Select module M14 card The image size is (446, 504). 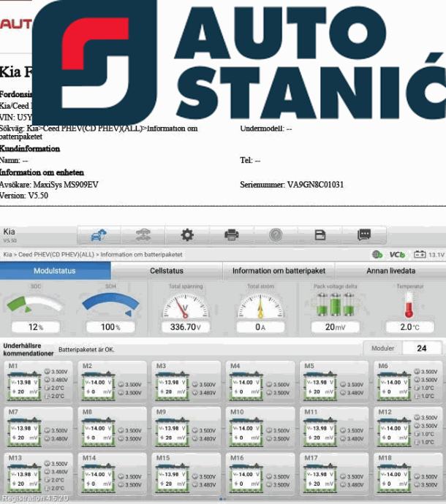click(x=112, y=474)
